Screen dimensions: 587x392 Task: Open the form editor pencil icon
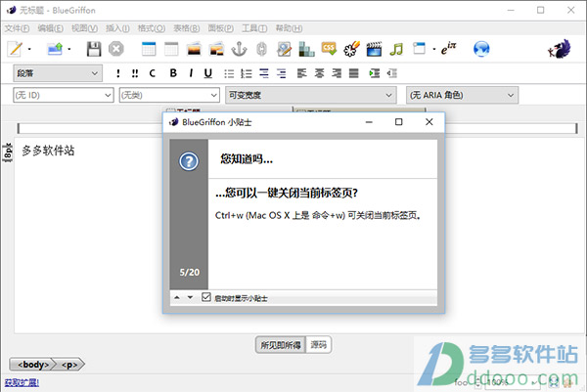click(284, 49)
